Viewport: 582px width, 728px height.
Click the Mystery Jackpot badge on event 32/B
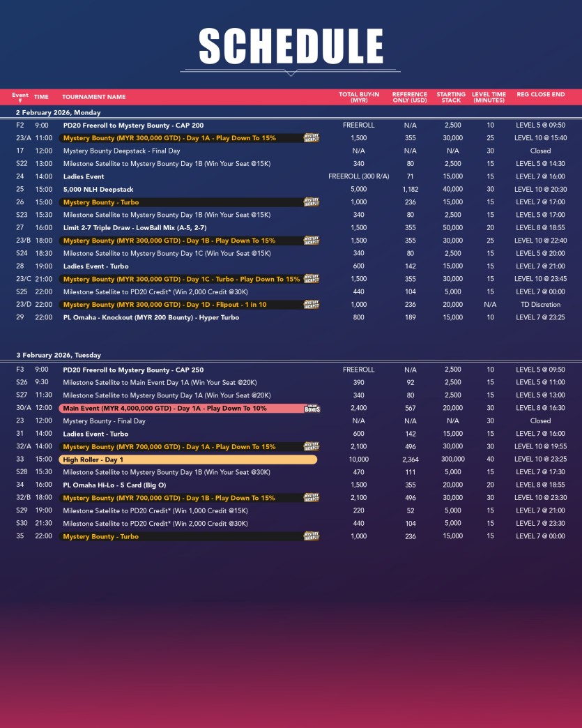[x=311, y=498]
